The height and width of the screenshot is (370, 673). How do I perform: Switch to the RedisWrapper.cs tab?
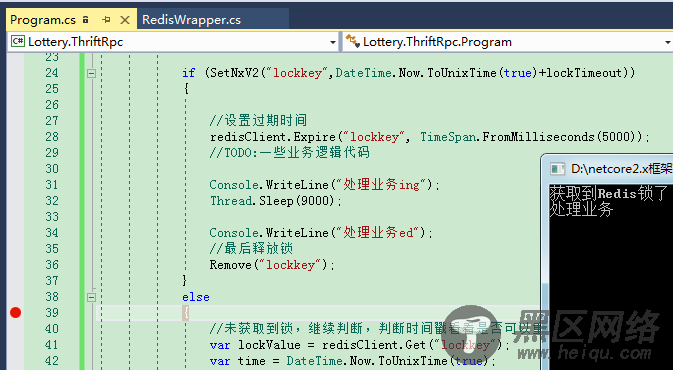point(191,20)
